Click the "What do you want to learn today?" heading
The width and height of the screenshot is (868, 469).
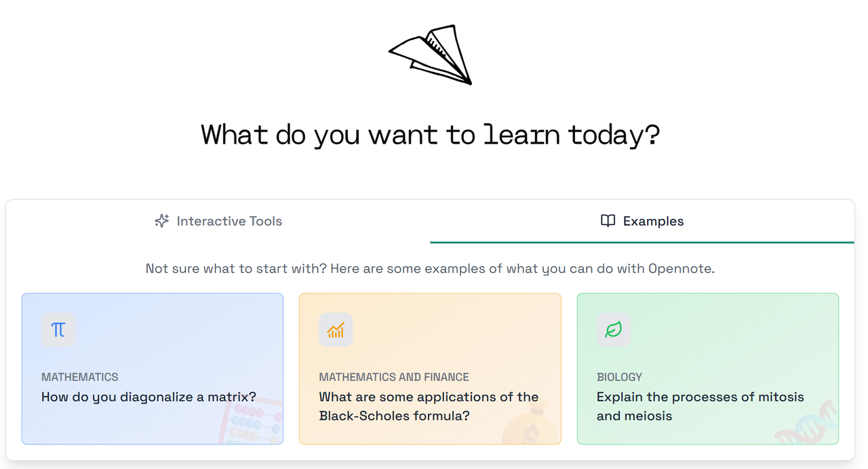(431, 135)
